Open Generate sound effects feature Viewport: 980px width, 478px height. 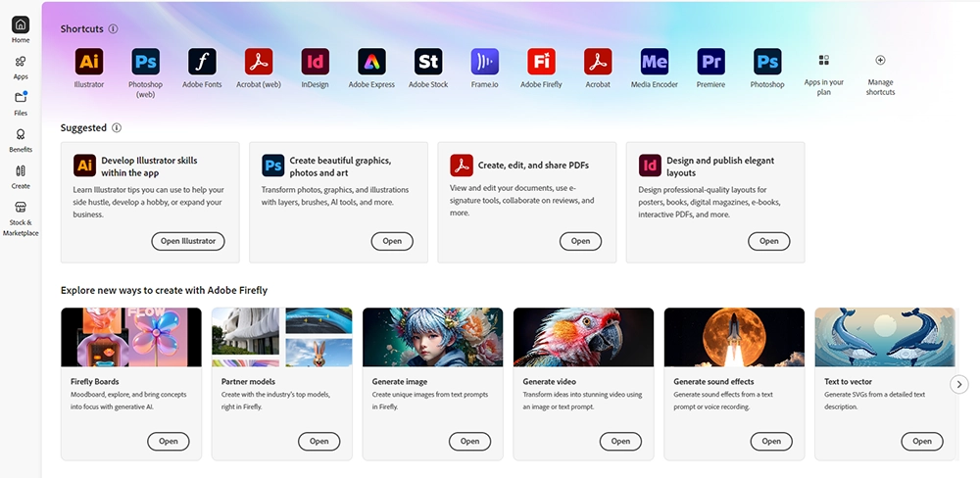point(771,441)
